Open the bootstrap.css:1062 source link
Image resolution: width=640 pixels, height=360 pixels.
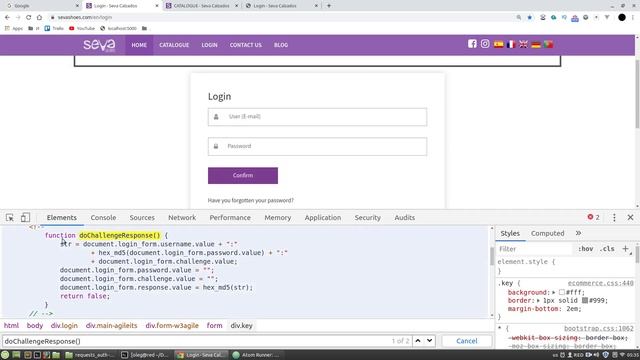(599, 328)
